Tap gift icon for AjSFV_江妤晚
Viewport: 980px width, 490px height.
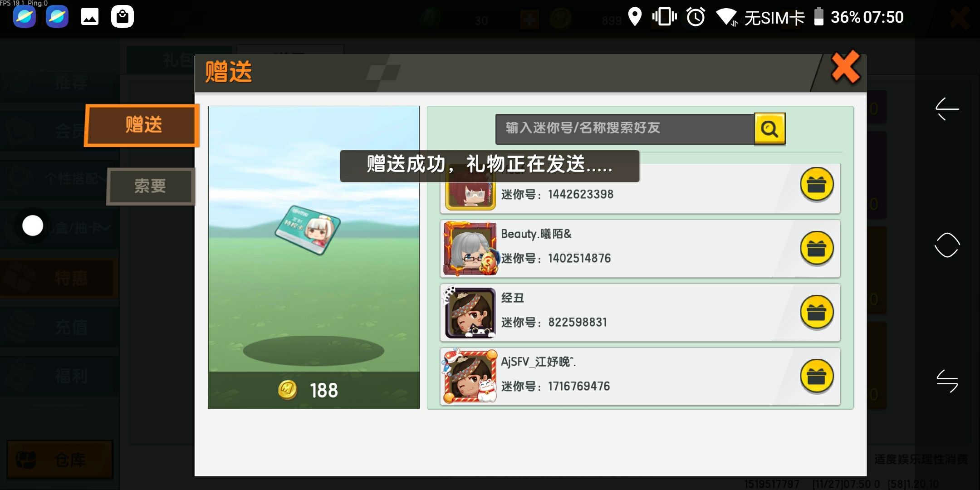click(817, 376)
